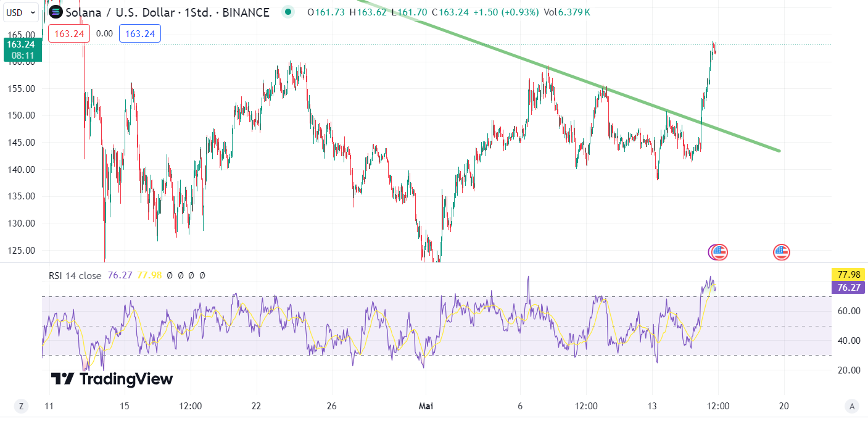Viewport: 868px width, 421px height.
Task: Open the rightmost US flag event icon
Action: tap(782, 252)
